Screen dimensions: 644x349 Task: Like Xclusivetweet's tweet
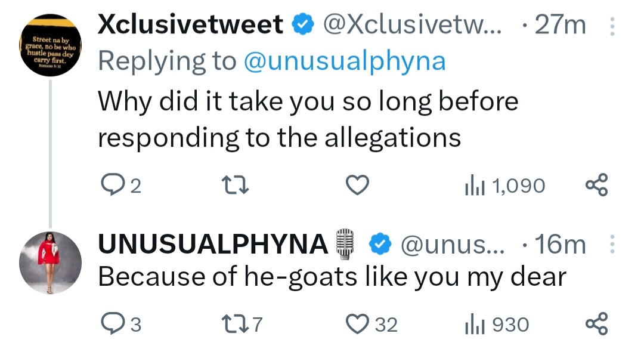pyautogui.click(x=357, y=186)
